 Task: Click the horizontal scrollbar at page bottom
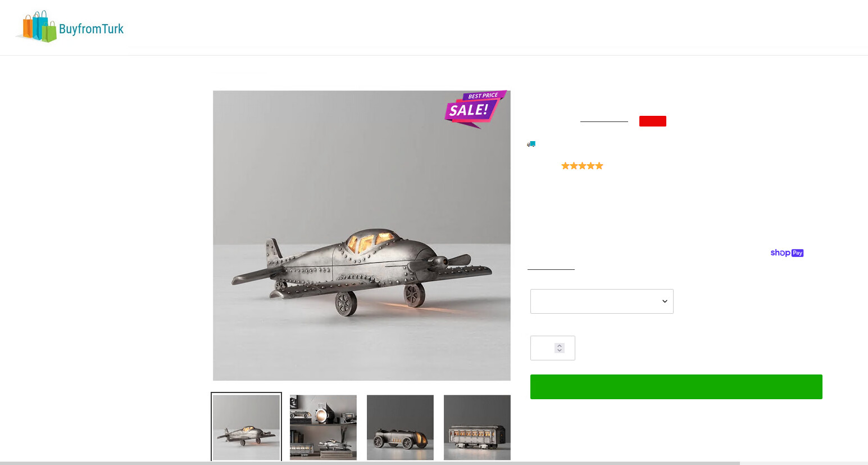click(x=370, y=463)
